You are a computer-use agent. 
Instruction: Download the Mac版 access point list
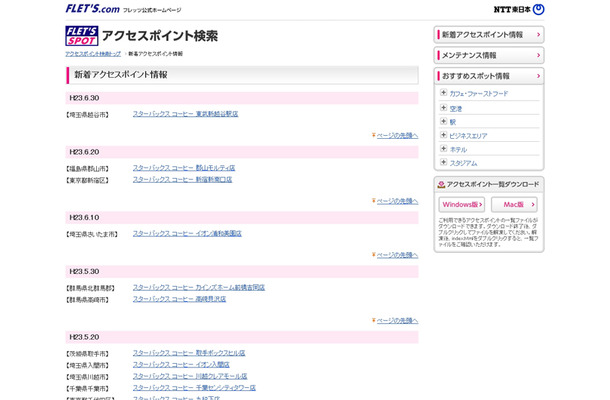point(514,204)
